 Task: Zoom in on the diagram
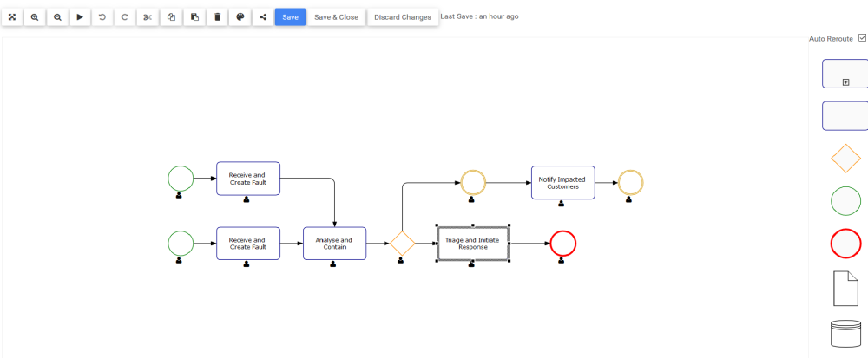pos(35,17)
